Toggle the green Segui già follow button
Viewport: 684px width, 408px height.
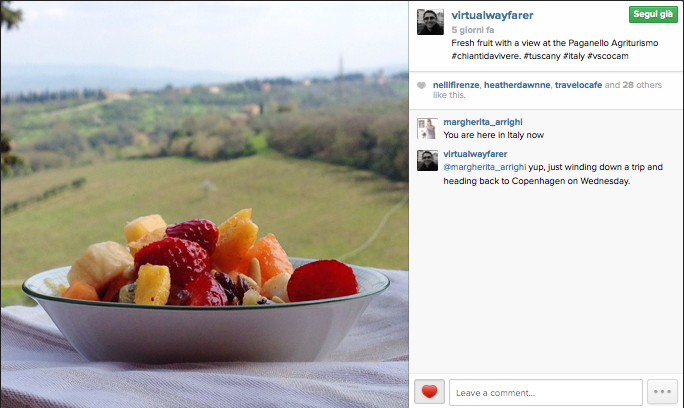coord(653,14)
